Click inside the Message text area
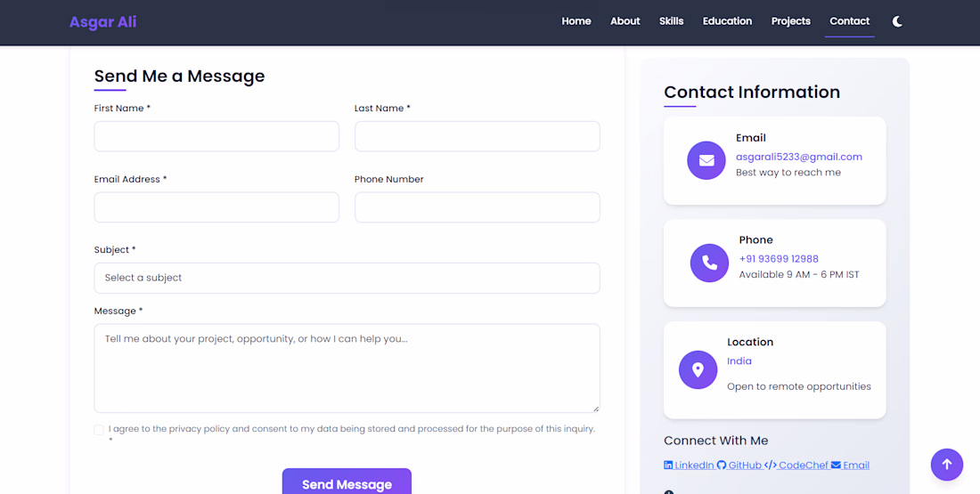This screenshot has height=494, width=980. (347, 368)
